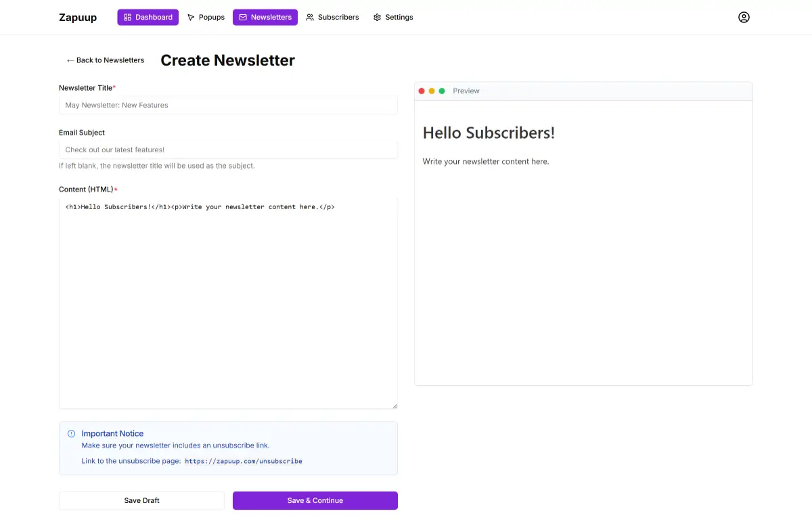Click the Important Notice info icon
Viewport: 812px width, 526px height.
(x=72, y=434)
